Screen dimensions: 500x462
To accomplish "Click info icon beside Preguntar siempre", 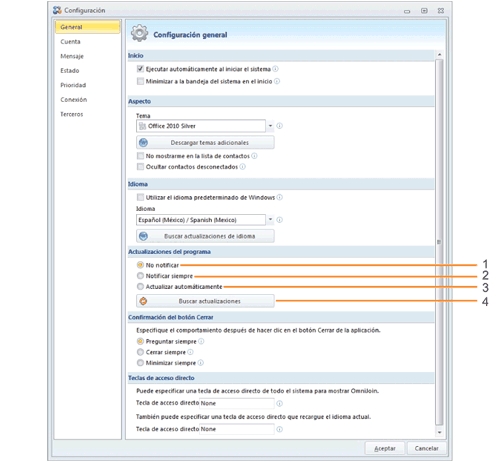I will 201,341.
